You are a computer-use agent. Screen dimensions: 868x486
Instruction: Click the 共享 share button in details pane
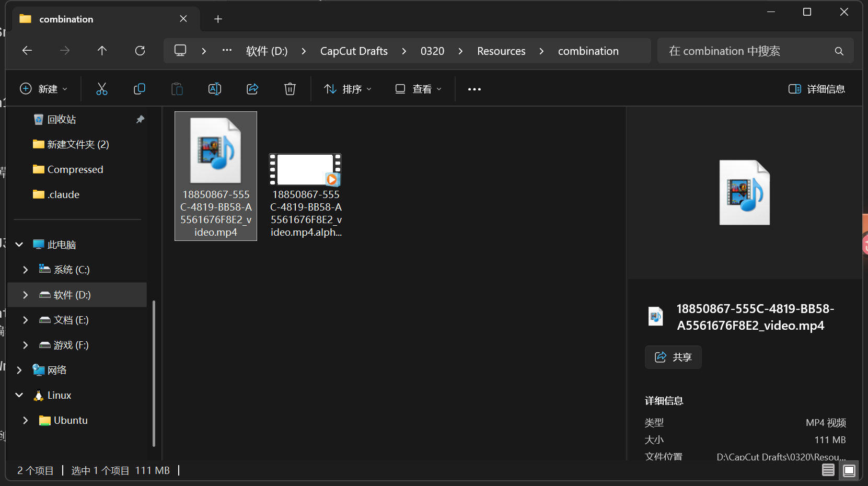(x=673, y=357)
